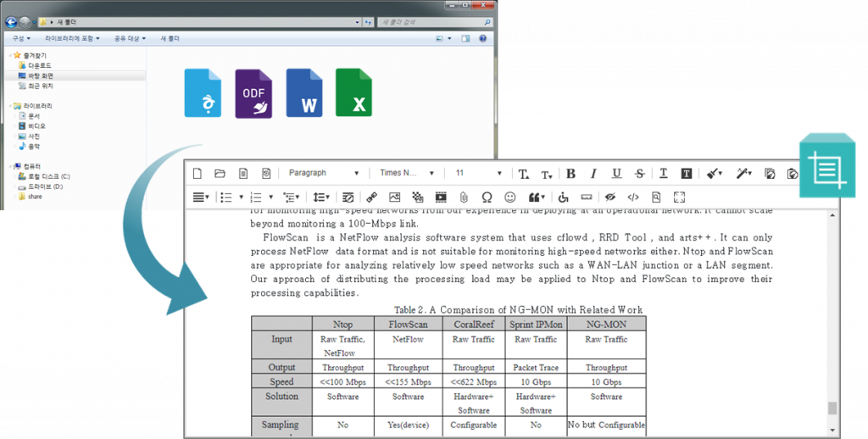Click the document template page icon
Image resolution: width=868 pixels, height=439 pixels.
click(x=243, y=173)
